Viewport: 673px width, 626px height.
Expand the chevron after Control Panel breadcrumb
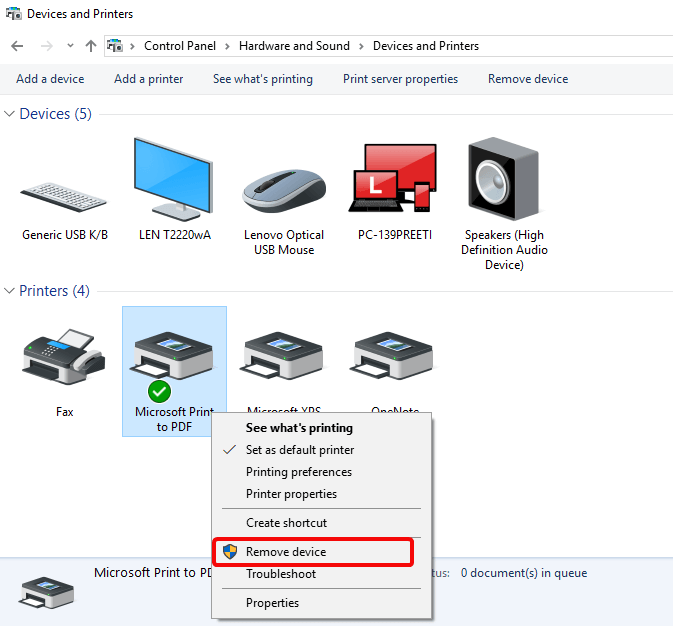click(227, 46)
